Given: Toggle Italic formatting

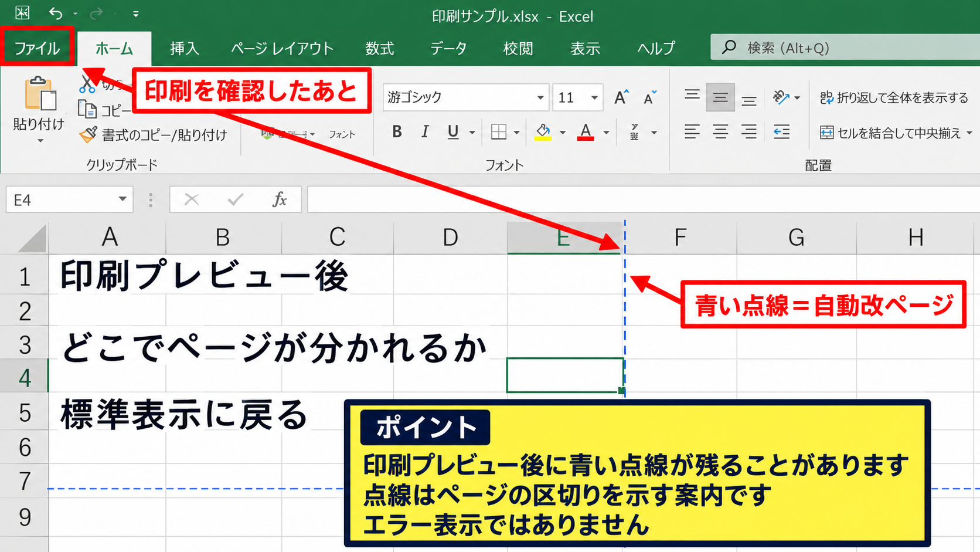Looking at the screenshot, I should coord(425,132).
